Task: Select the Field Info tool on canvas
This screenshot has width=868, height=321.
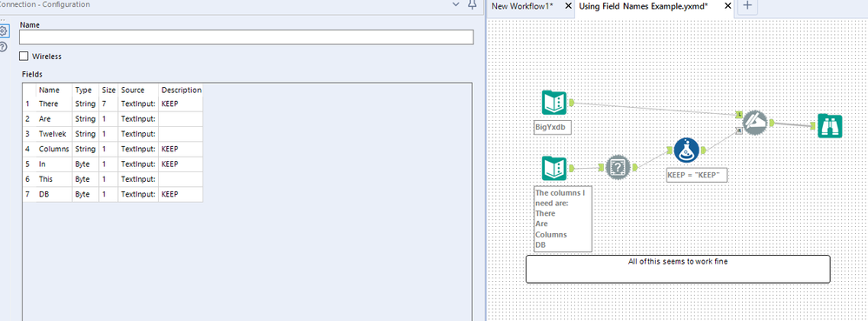Action: pyautogui.click(x=619, y=167)
